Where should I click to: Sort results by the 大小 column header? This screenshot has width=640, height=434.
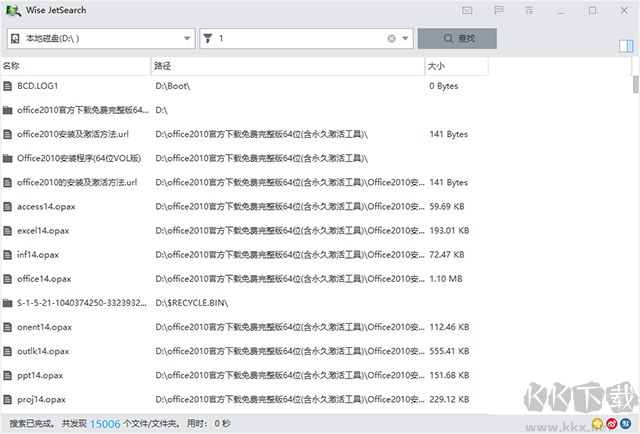[456, 66]
